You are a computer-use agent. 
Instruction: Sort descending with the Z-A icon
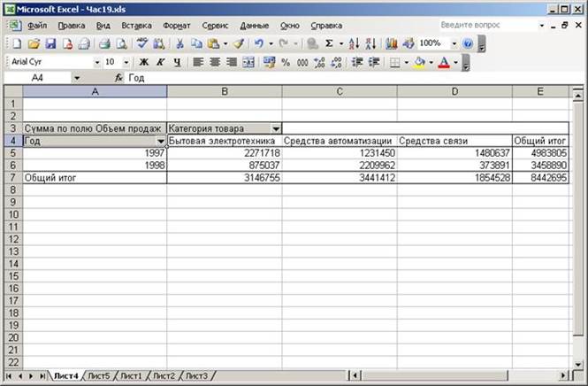point(370,43)
